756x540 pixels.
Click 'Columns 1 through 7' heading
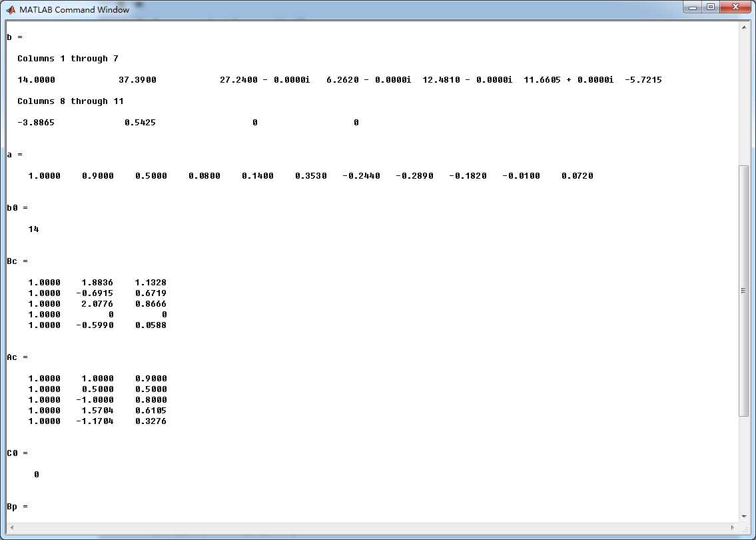(68, 59)
